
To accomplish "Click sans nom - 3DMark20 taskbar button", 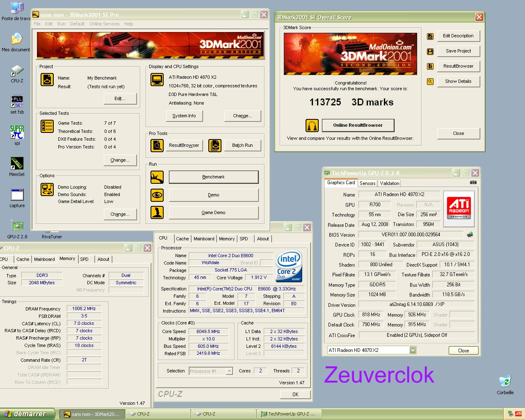I will pyautogui.click(x=92, y=414).
